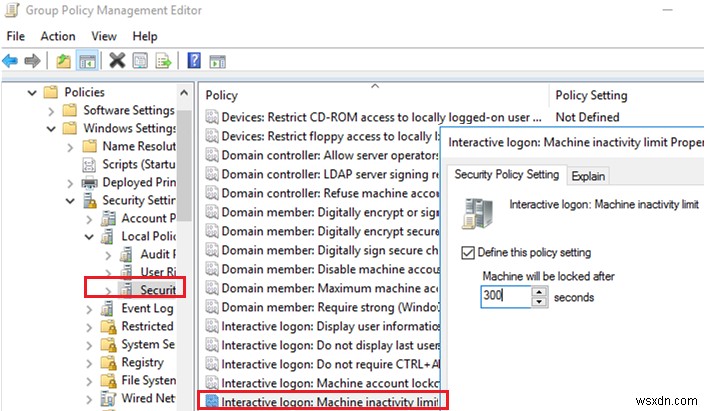Open the Help menu
Screen dimensions: 709x411
click(145, 36)
